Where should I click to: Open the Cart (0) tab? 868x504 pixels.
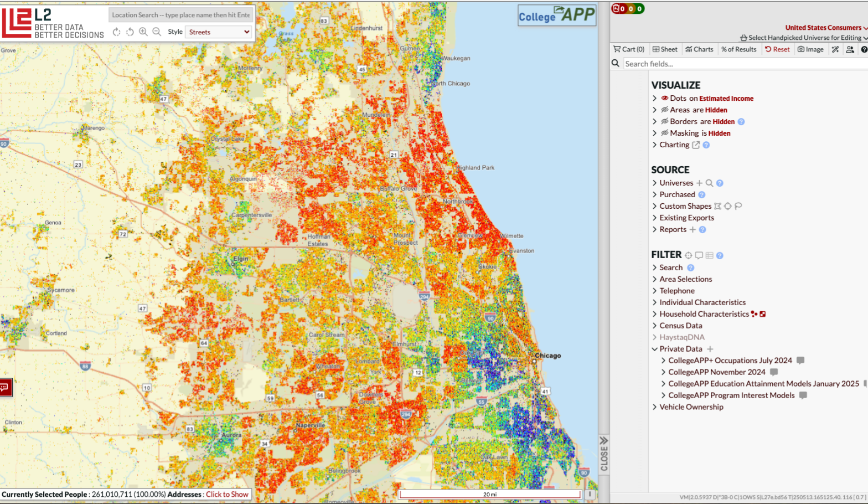629,49
